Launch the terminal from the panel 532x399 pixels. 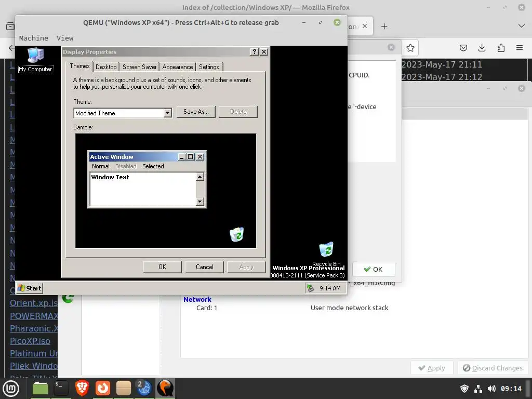(x=61, y=388)
